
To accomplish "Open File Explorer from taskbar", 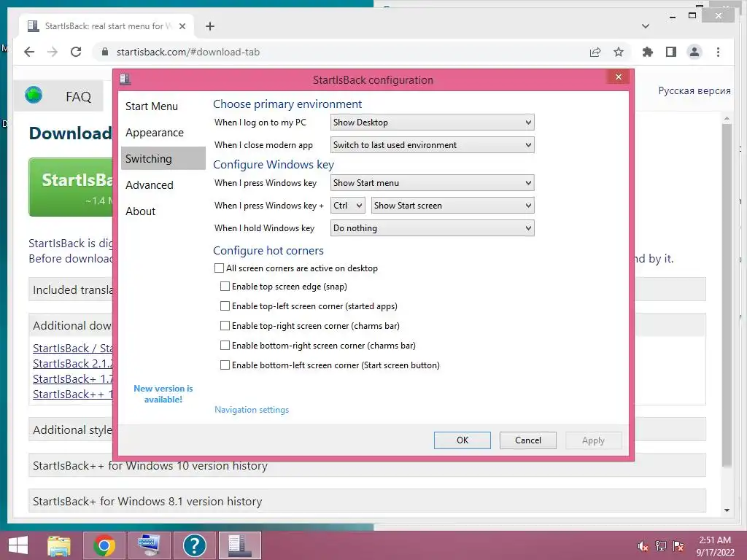I will click(59, 545).
